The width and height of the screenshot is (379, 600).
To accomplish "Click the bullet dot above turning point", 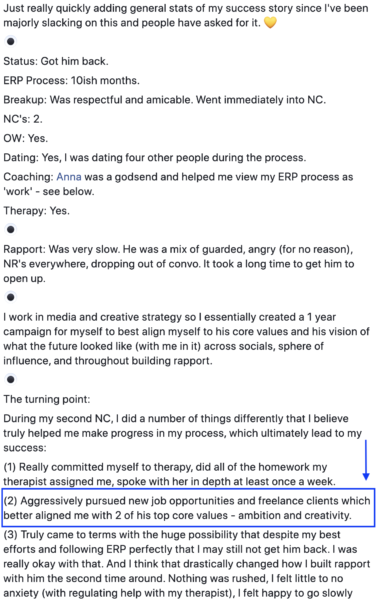I will [x=11, y=379].
